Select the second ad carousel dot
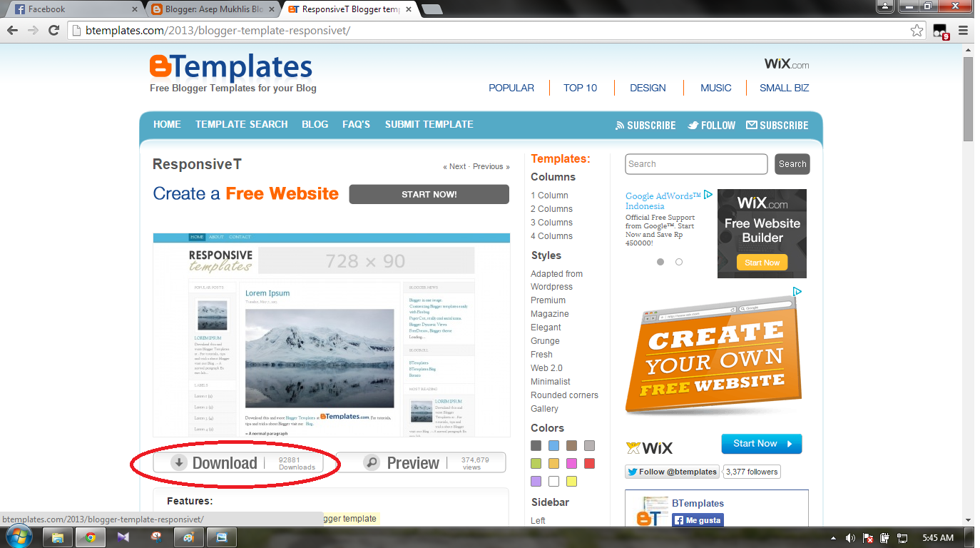 [679, 262]
